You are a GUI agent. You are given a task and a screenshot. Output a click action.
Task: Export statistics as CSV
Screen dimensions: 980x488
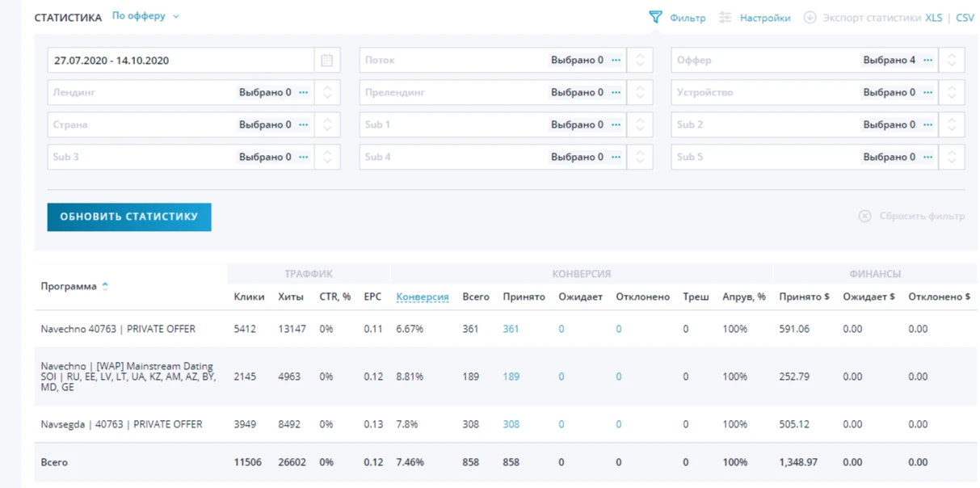(965, 17)
